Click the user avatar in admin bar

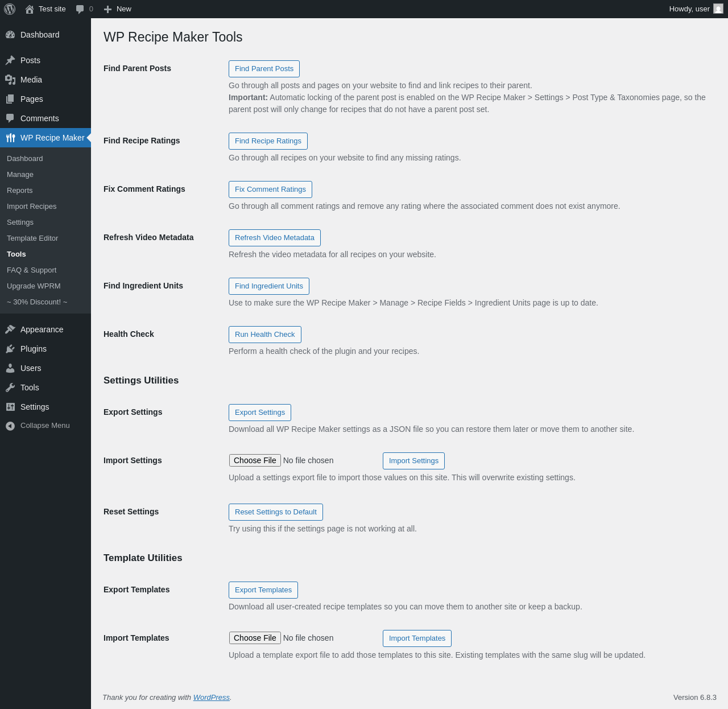click(x=718, y=9)
